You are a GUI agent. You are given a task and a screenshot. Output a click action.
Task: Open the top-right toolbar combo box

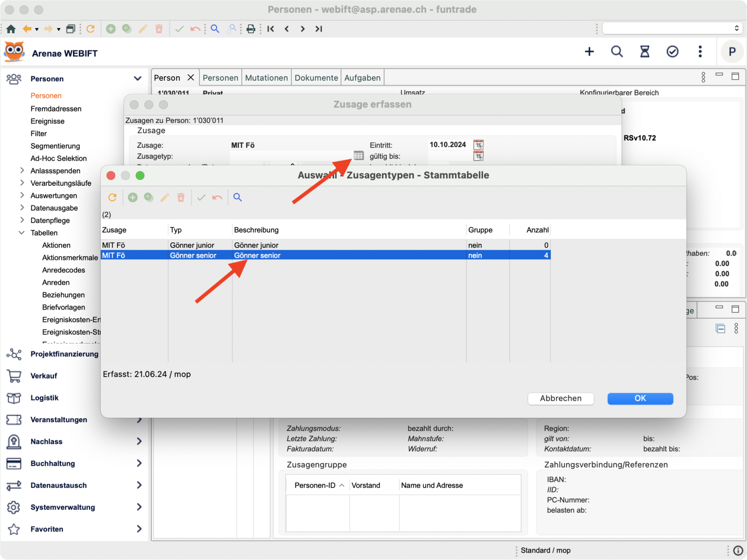(x=672, y=29)
